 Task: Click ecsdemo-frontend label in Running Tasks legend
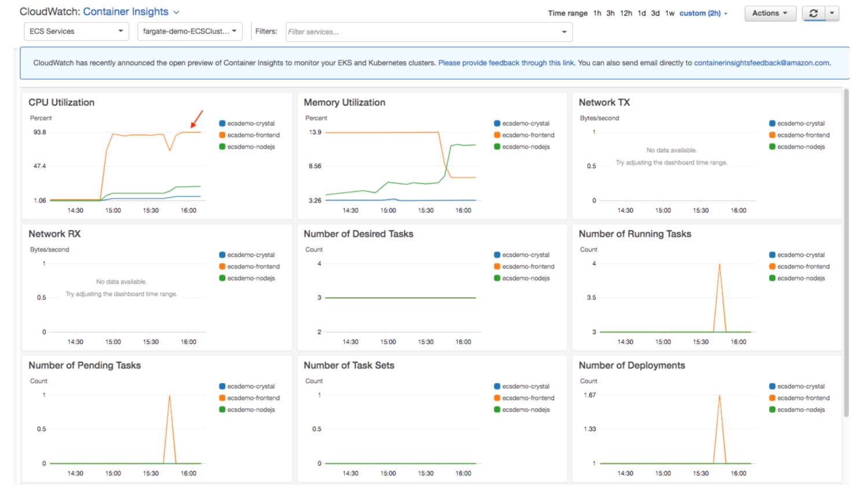pos(803,266)
